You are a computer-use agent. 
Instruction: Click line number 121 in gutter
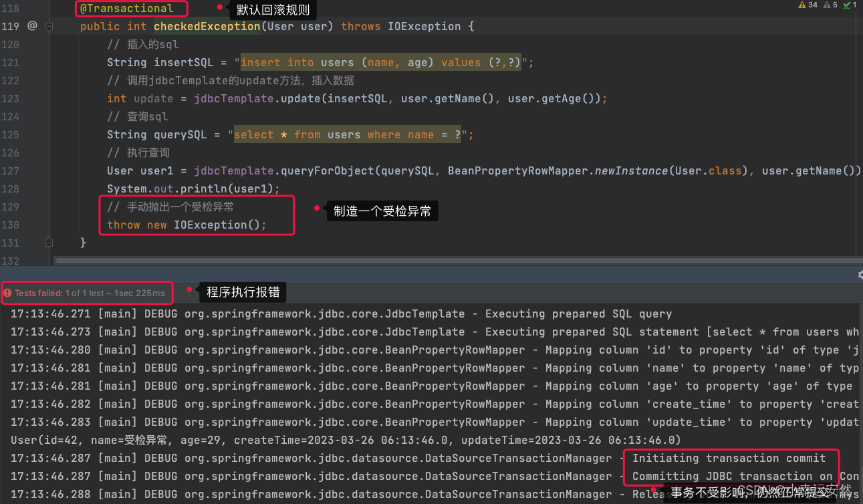[x=11, y=63]
